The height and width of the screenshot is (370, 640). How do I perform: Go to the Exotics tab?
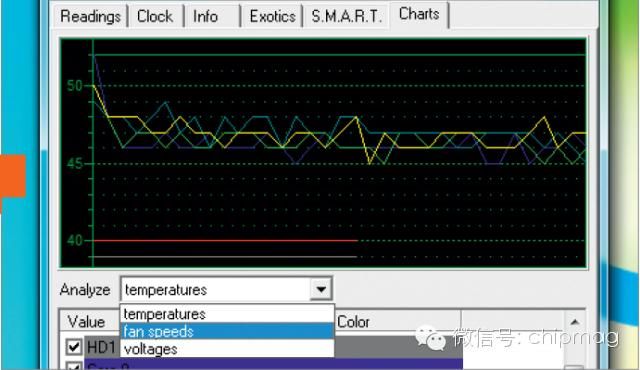click(272, 17)
